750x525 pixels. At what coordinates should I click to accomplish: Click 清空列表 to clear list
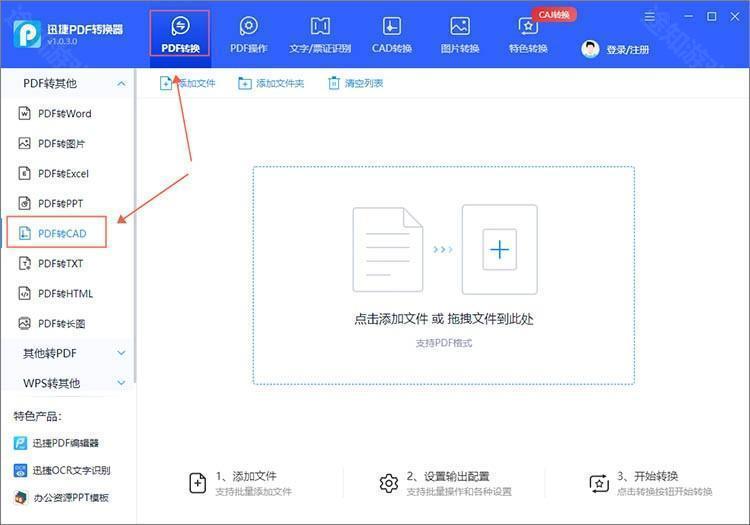(355, 83)
